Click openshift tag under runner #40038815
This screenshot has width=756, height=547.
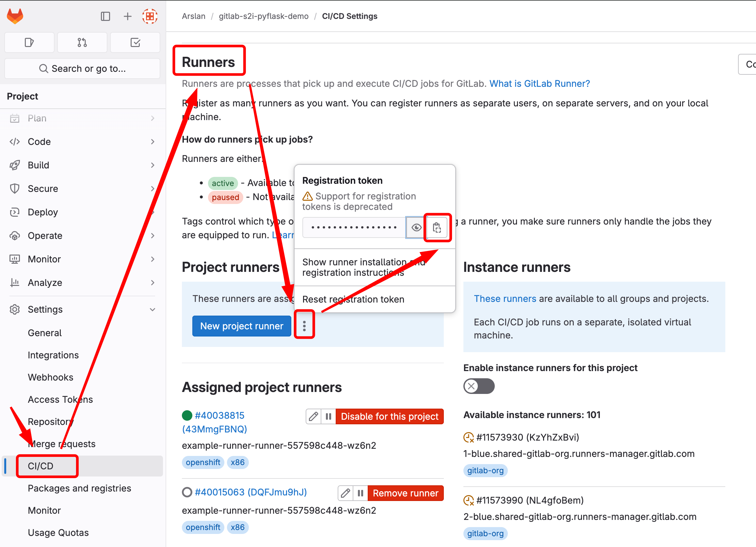[x=203, y=462]
